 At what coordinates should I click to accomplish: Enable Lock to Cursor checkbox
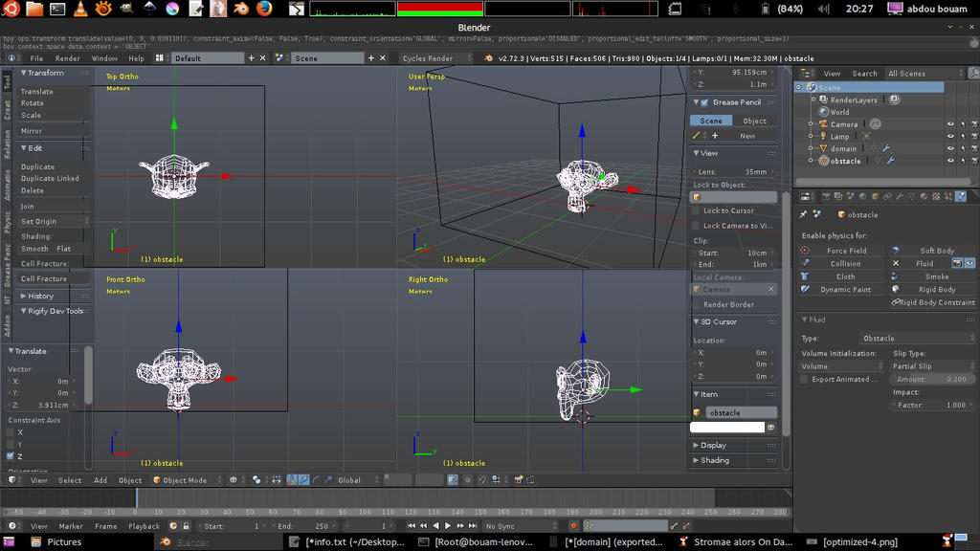697,210
